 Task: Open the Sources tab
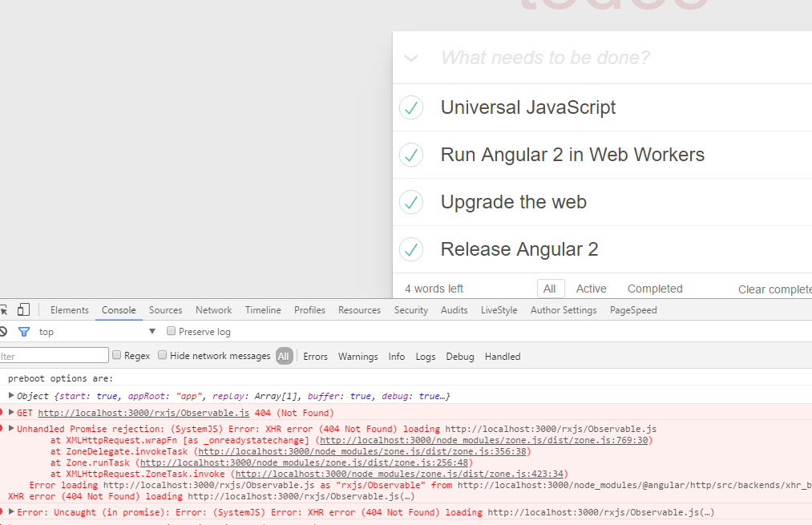pos(165,310)
